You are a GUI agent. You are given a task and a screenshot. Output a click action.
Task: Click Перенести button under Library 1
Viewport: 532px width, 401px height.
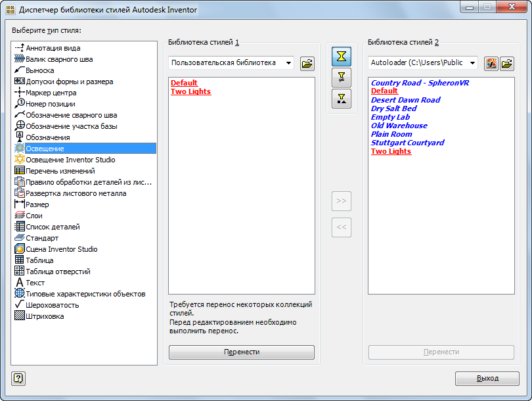242,352
